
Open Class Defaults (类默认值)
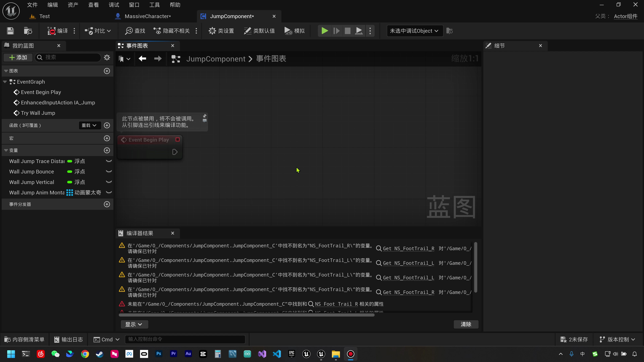259,31
